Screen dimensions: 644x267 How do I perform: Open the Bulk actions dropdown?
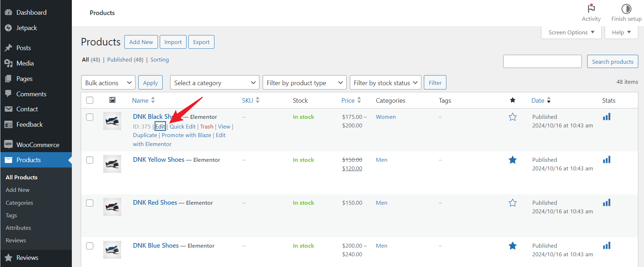(108, 83)
